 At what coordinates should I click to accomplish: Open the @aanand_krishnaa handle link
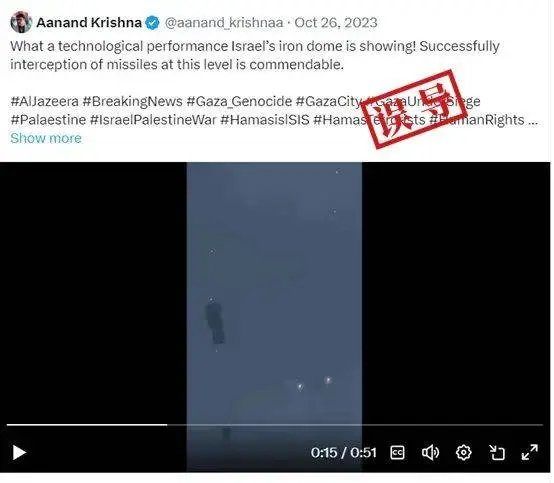(224, 23)
